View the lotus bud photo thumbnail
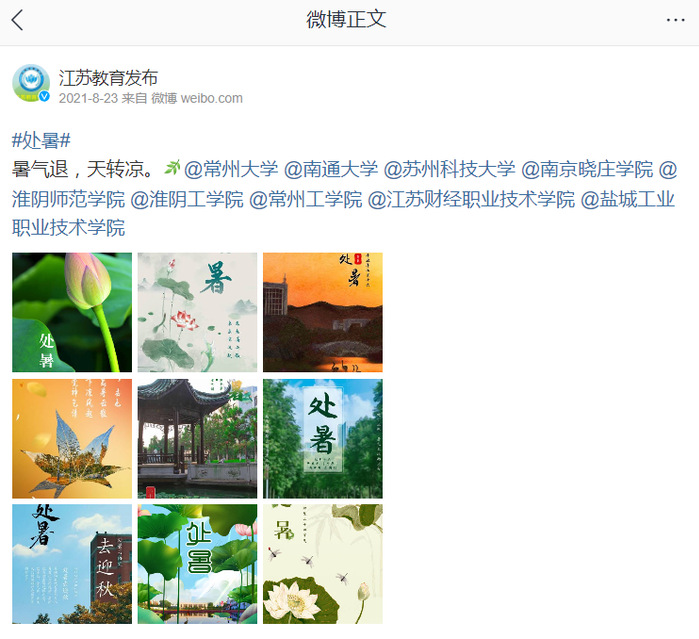 tap(72, 312)
